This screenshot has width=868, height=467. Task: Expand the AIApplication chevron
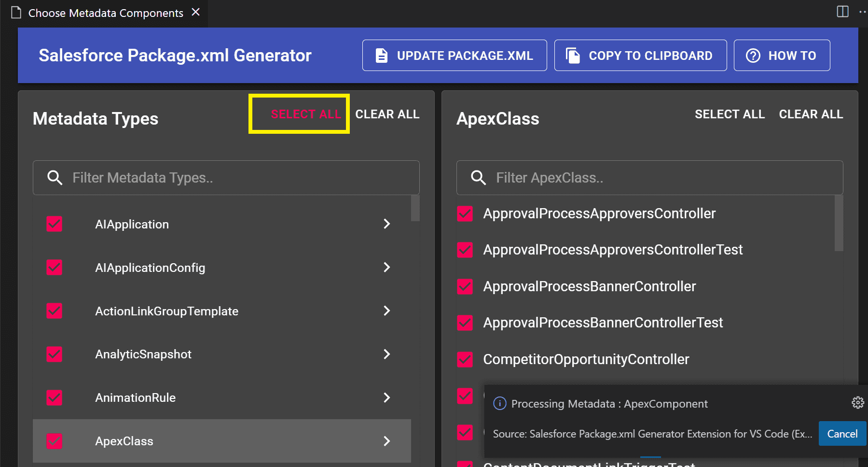(386, 224)
